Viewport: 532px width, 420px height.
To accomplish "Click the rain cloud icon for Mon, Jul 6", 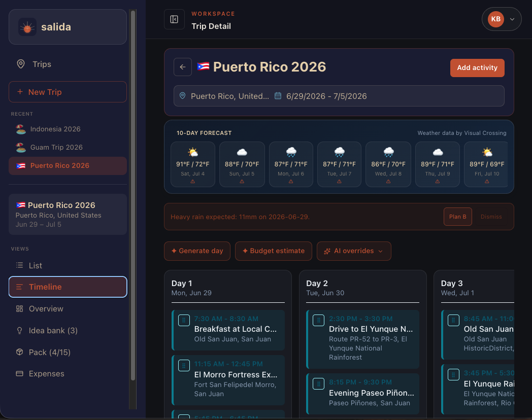I will tap(291, 152).
